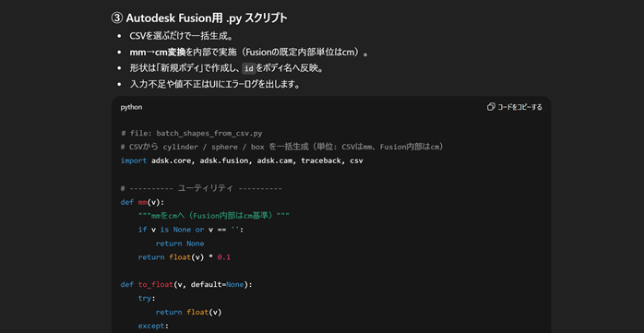Click the docstring mmをcmへ line
644x333 pixels.
pos(214,216)
